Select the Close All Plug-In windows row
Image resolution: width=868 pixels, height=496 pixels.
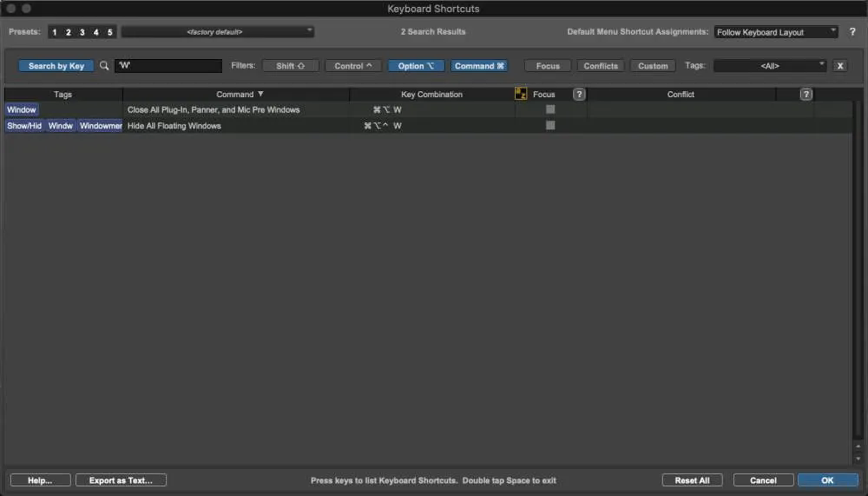pyautogui.click(x=428, y=109)
